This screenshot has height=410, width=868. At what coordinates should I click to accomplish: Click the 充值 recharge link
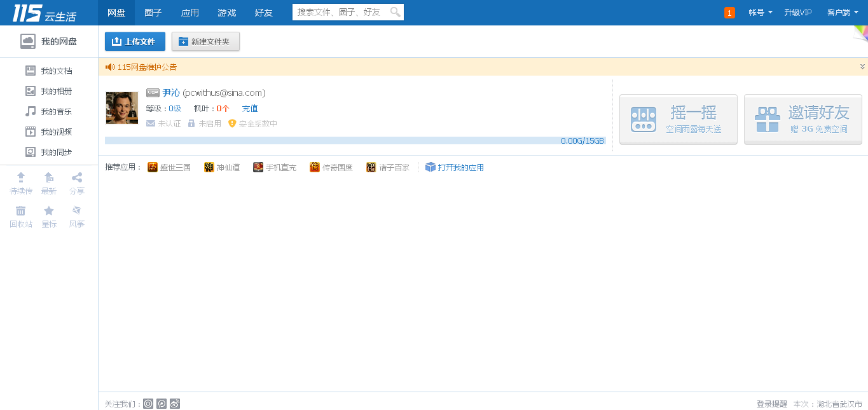[x=250, y=109]
